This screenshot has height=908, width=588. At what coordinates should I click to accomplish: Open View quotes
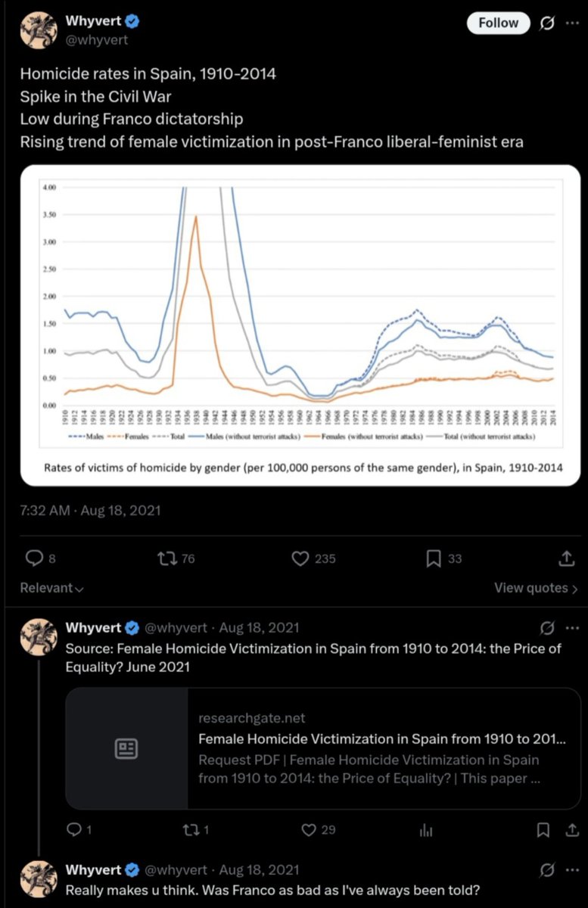click(x=536, y=588)
